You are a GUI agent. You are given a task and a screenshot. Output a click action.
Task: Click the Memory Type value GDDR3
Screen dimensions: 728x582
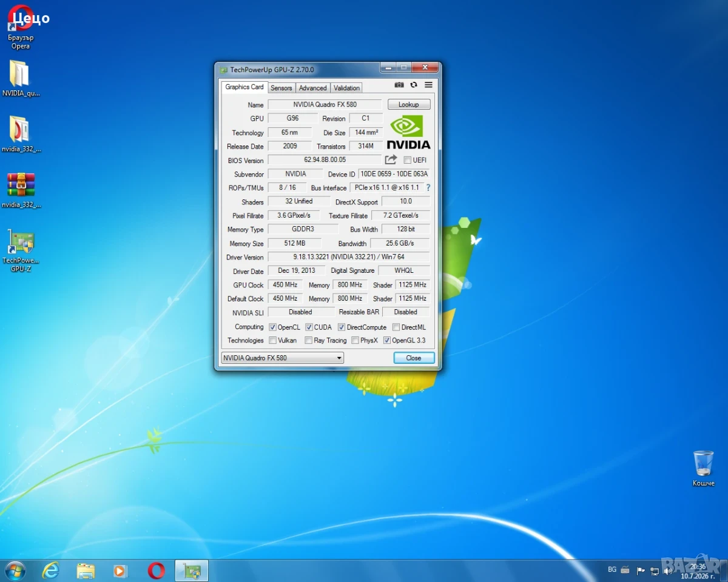click(x=303, y=229)
